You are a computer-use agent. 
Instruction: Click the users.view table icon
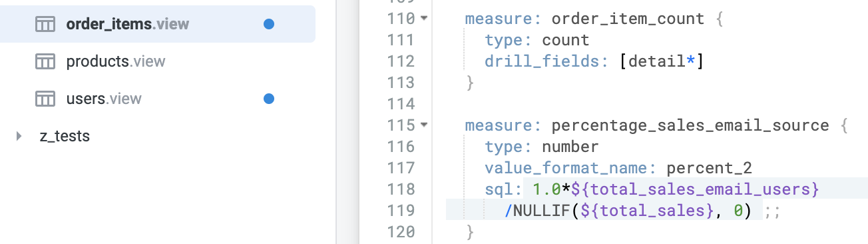(45, 99)
